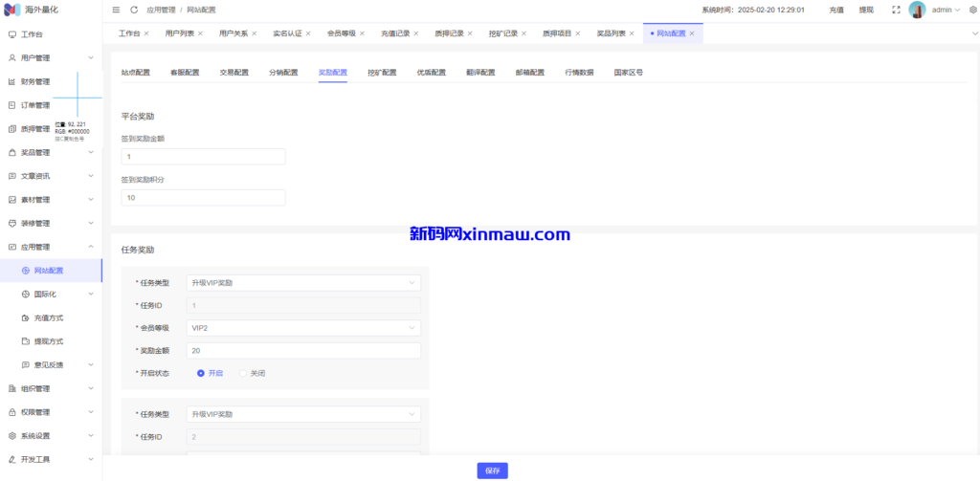Click the 提现 link in header

866,10
